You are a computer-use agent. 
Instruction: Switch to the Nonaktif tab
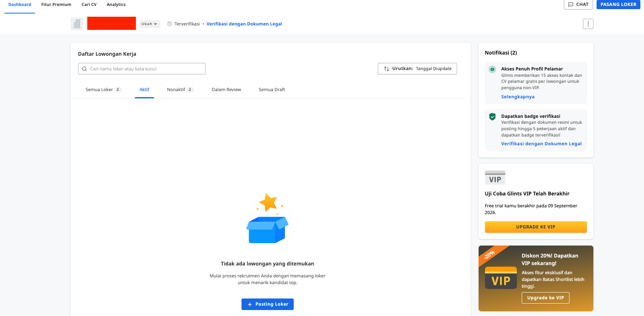click(x=180, y=90)
